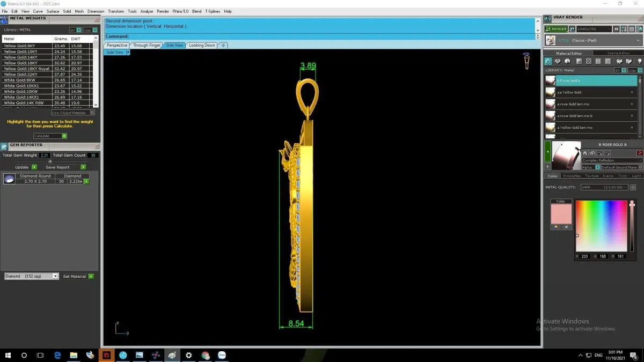Image resolution: width=644 pixels, height=362 pixels.
Task: Close the Metal Weights panel
Action: tap(97, 19)
